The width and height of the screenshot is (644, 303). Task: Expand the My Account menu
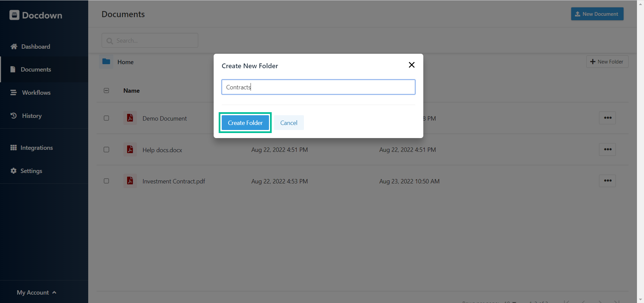point(37,293)
